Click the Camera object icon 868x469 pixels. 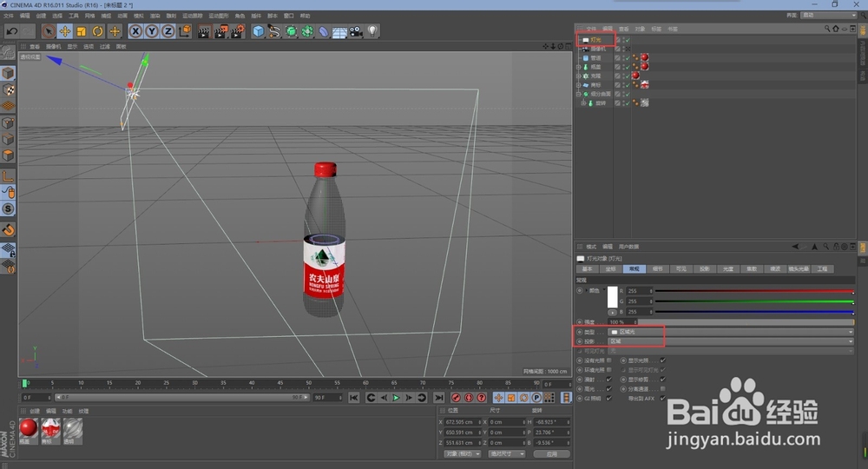tap(356, 31)
